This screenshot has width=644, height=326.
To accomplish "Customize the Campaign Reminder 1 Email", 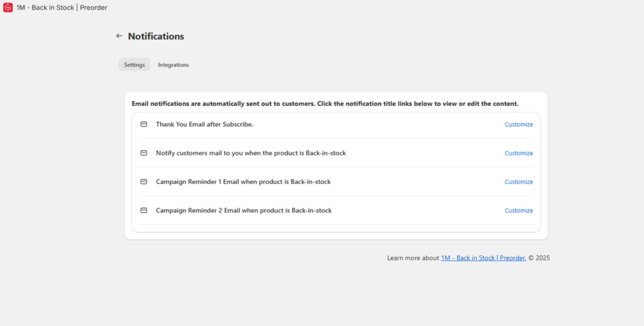I will click(519, 182).
